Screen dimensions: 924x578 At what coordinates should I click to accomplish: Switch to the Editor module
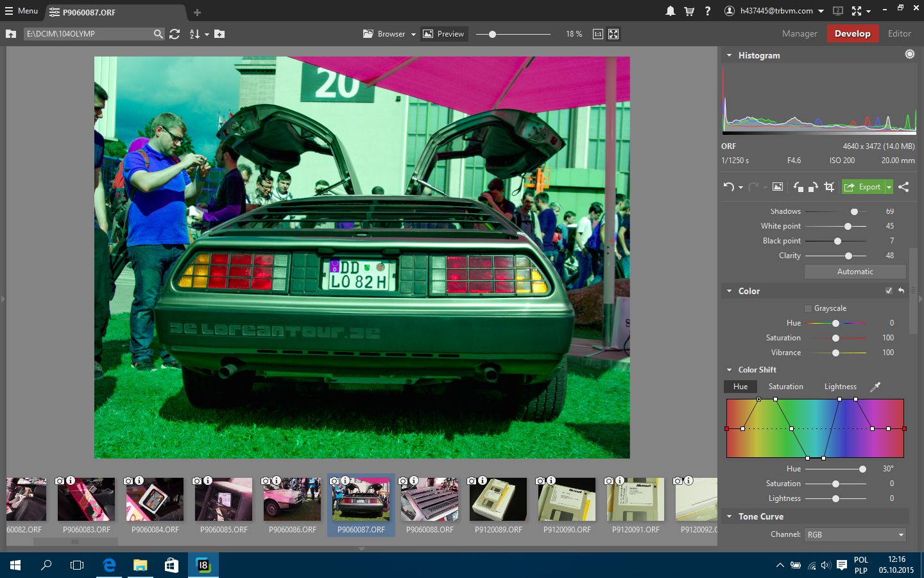tap(899, 33)
